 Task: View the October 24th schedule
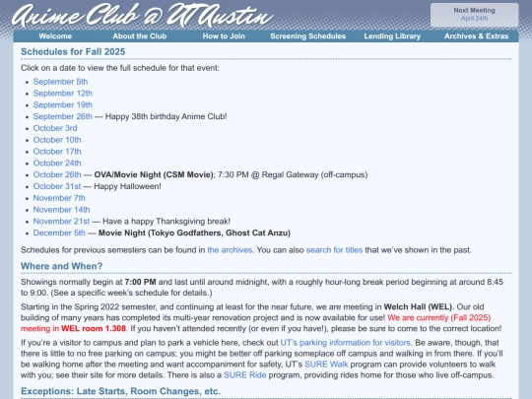[x=57, y=163]
